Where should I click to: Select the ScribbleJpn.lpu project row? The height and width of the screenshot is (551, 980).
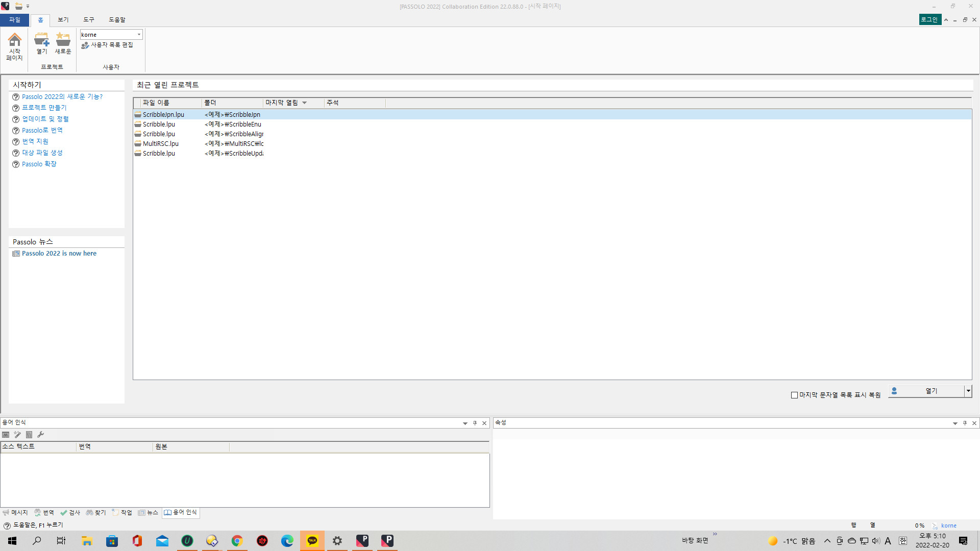[x=552, y=115]
